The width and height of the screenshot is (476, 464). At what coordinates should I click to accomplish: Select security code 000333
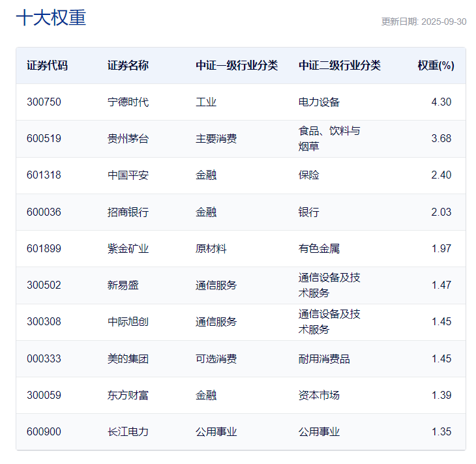[44, 359]
